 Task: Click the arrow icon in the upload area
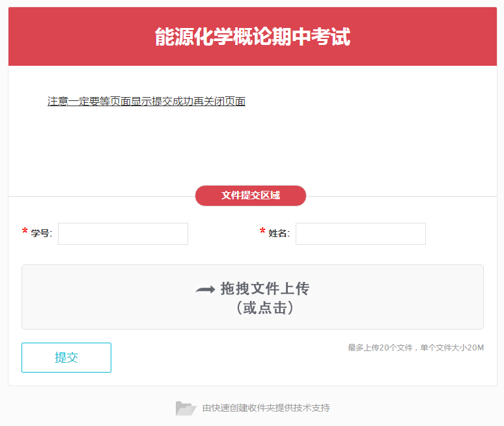pyautogui.click(x=205, y=290)
